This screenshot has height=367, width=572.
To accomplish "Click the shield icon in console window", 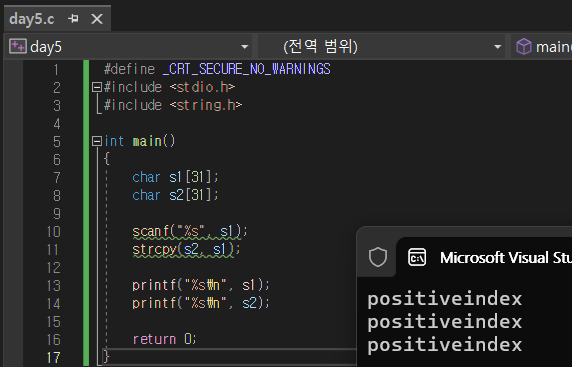I will click(x=378, y=257).
